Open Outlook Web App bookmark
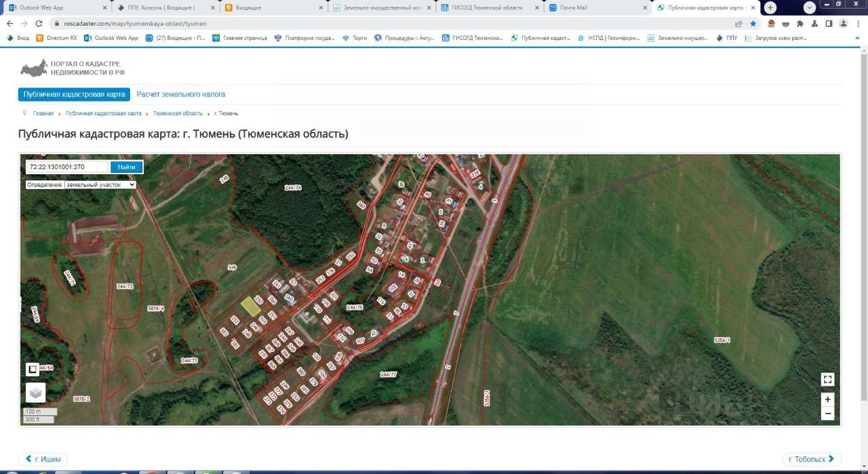 [x=111, y=38]
